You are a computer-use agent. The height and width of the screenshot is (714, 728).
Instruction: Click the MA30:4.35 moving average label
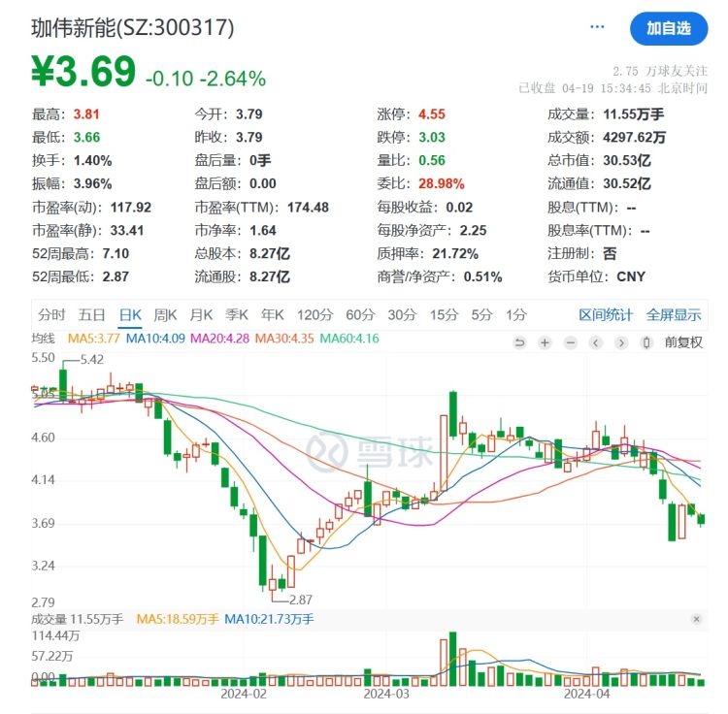(x=284, y=339)
